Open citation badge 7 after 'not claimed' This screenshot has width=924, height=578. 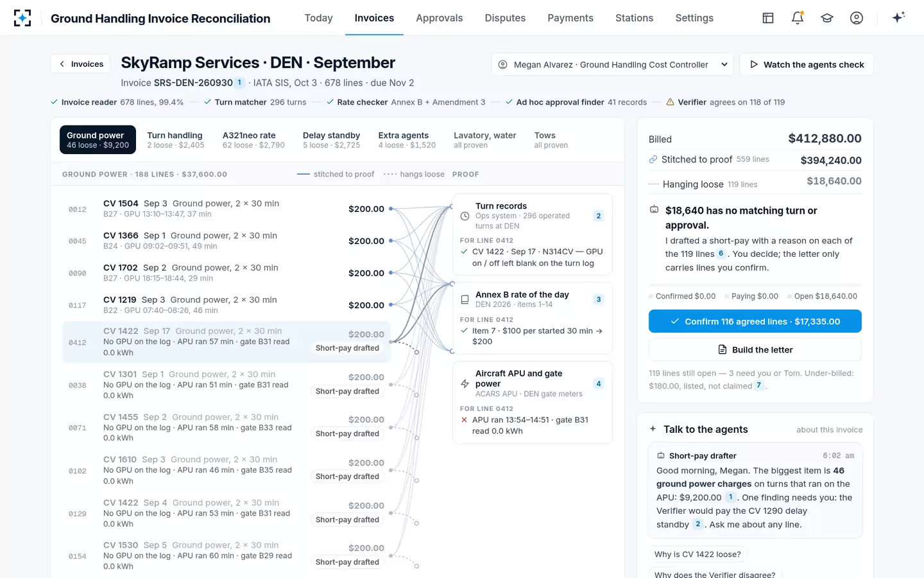[759, 385]
